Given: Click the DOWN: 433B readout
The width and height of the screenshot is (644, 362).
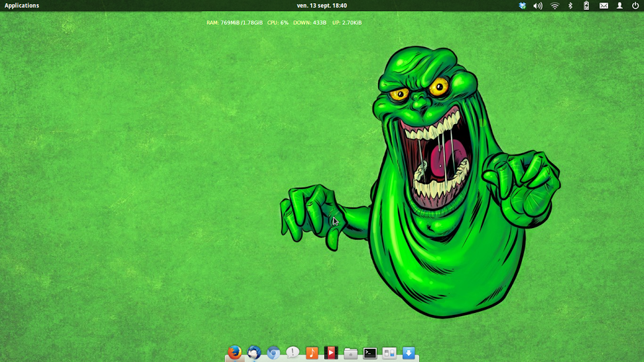Looking at the screenshot, I should 310,23.
